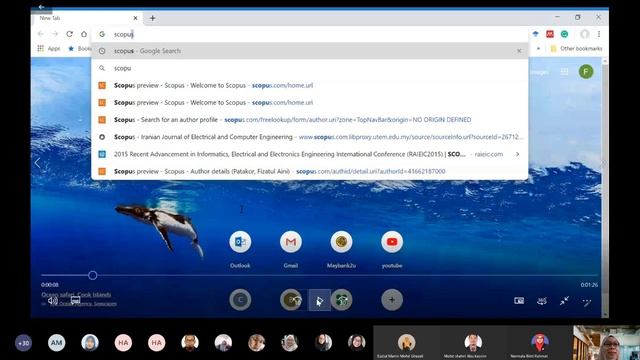
Task: Open a new tab with the plus button
Action: pos(153,18)
